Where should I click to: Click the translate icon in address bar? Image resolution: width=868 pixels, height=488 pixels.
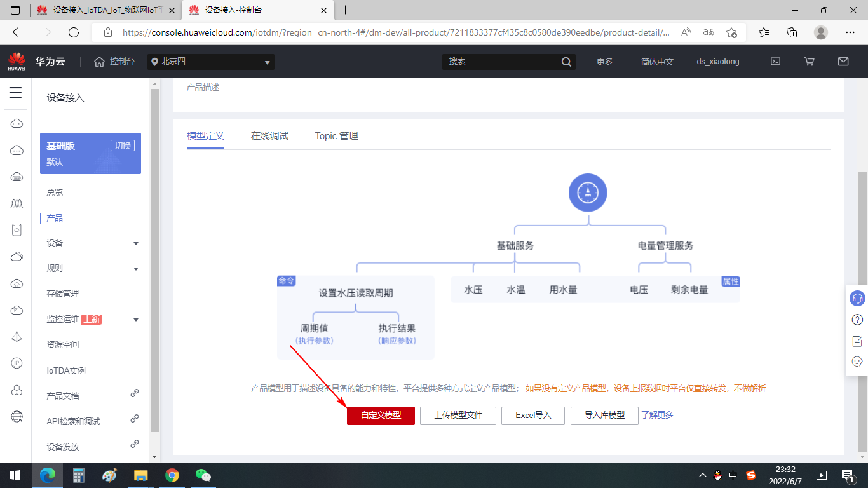pyautogui.click(x=709, y=32)
